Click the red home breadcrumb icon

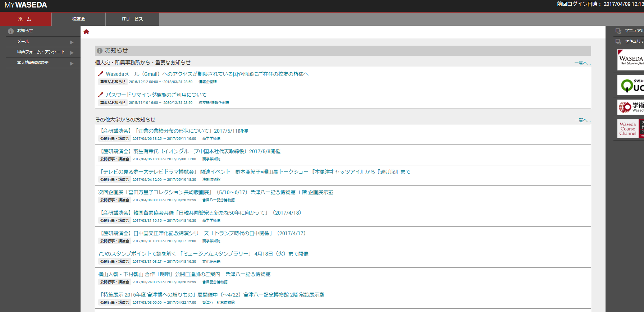click(x=86, y=32)
